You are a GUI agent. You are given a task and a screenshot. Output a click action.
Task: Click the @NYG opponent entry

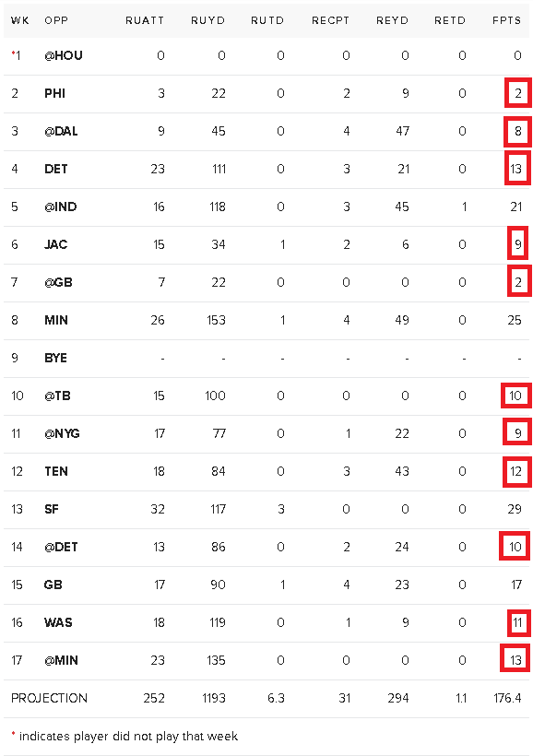[x=62, y=433]
